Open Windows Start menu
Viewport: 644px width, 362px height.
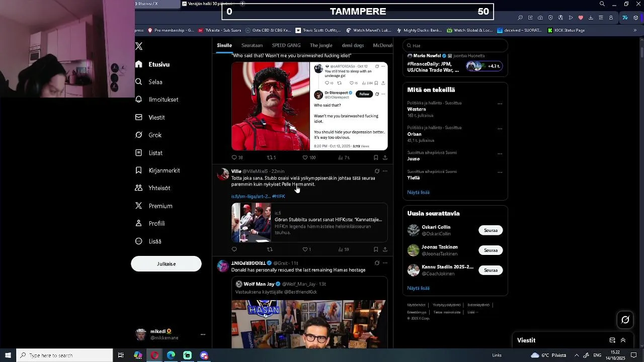[x=8, y=355]
